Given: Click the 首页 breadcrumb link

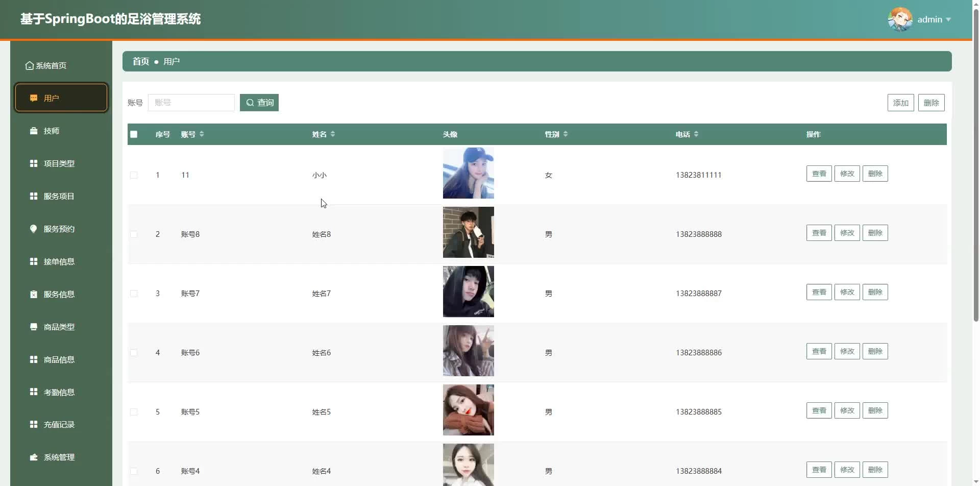Looking at the screenshot, I should pos(141,61).
